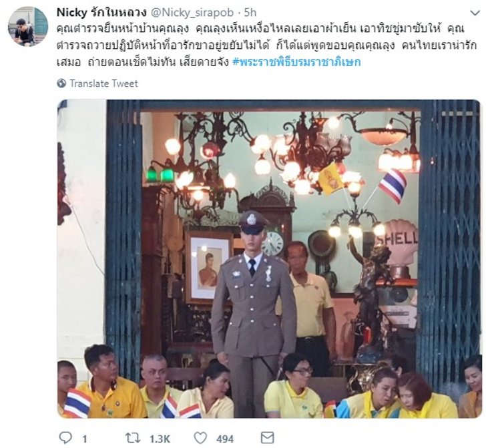Open the @Nicky_sirapob handle
Screen dimensions: 486x448
click(192, 13)
